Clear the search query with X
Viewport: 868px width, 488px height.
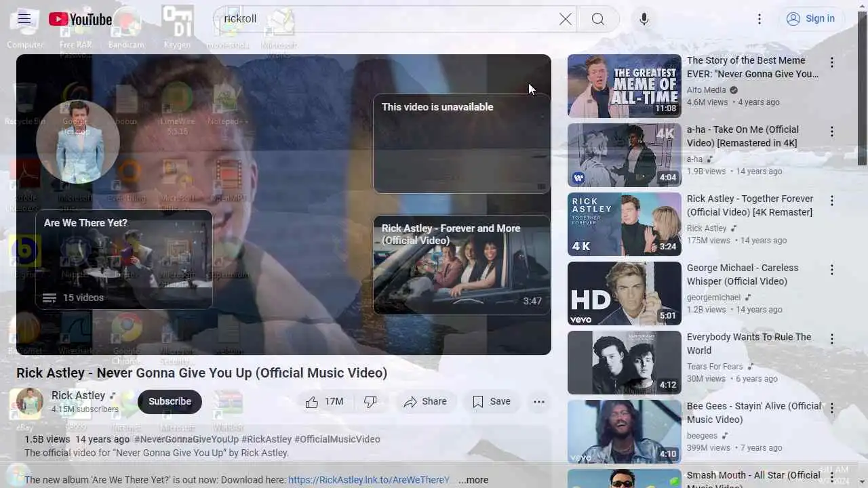[x=565, y=19]
